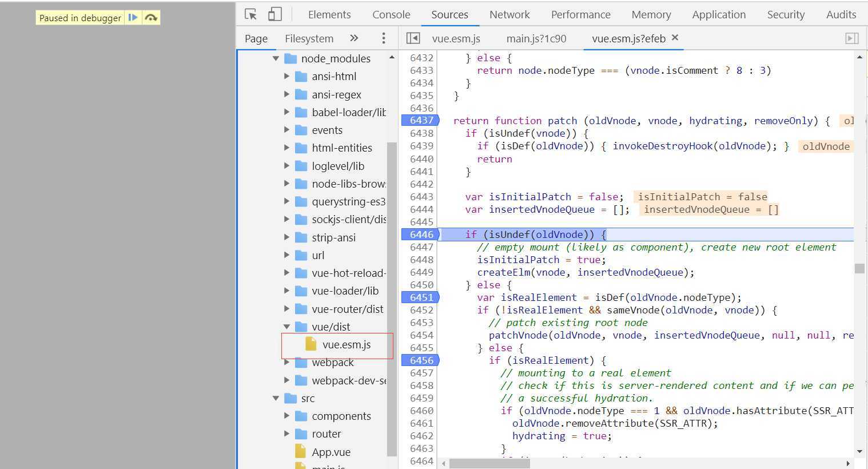Click the vue.esm.js file icon
This screenshot has width=868, height=469.
click(x=311, y=344)
